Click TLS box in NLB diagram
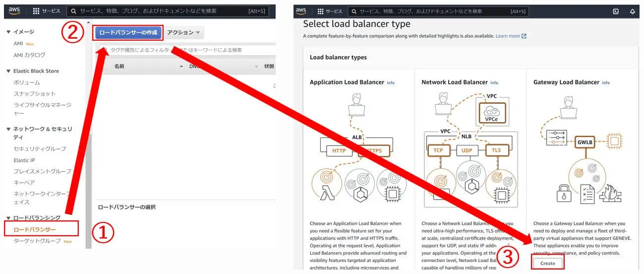644x274 pixels. click(x=497, y=150)
